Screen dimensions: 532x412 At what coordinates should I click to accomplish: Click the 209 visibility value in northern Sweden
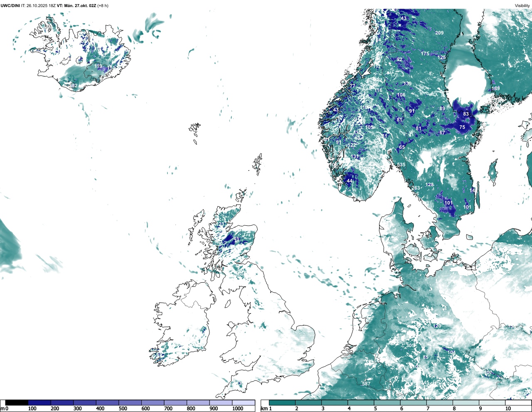tap(439, 33)
